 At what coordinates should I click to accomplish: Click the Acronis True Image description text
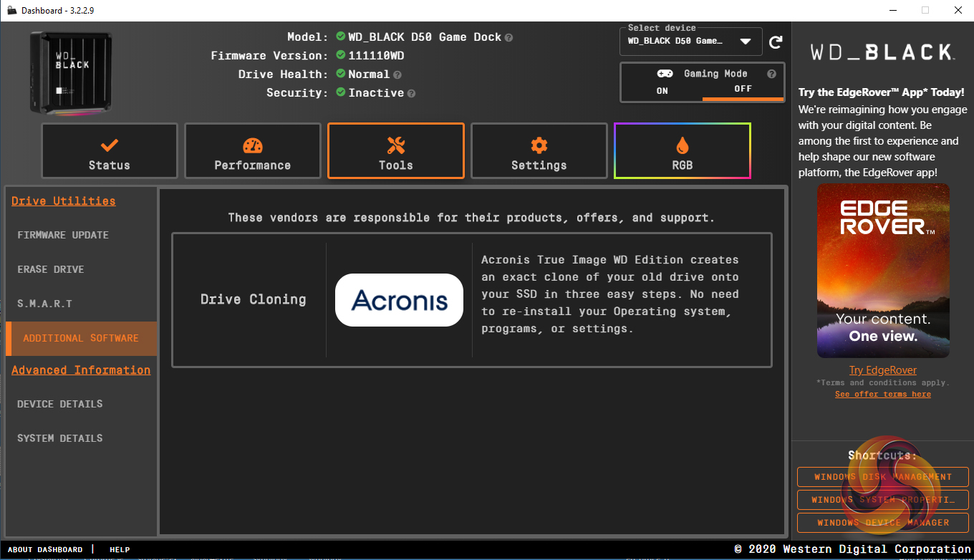tap(610, 294)
